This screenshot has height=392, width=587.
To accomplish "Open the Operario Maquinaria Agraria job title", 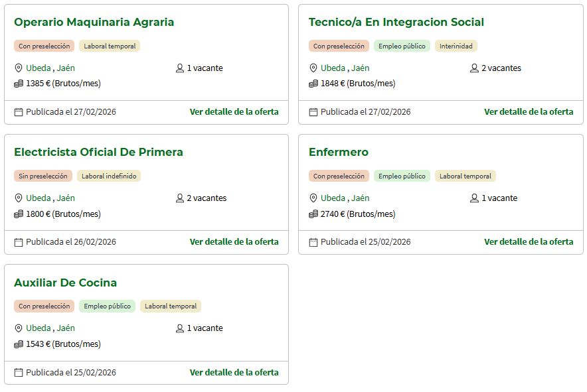I will point(94,22).
